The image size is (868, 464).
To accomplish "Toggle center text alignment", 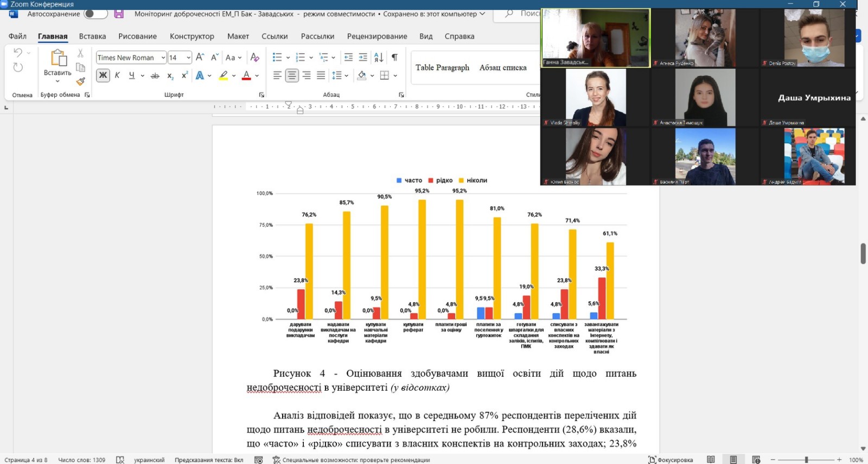I will point(292,75).
